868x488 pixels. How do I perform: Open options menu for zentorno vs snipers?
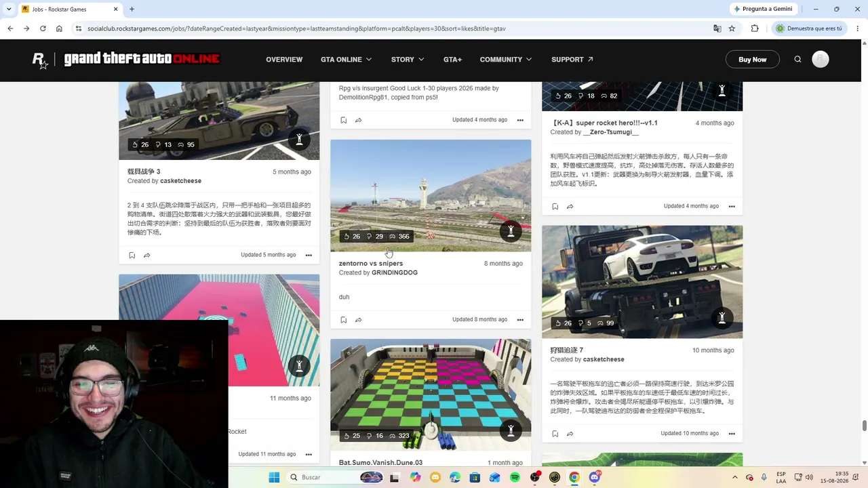520,320
